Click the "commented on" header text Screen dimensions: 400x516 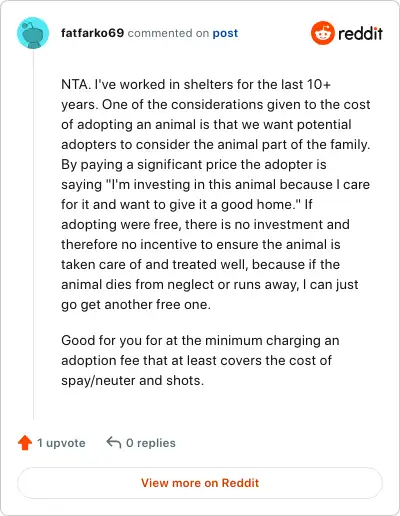[168, 33]
